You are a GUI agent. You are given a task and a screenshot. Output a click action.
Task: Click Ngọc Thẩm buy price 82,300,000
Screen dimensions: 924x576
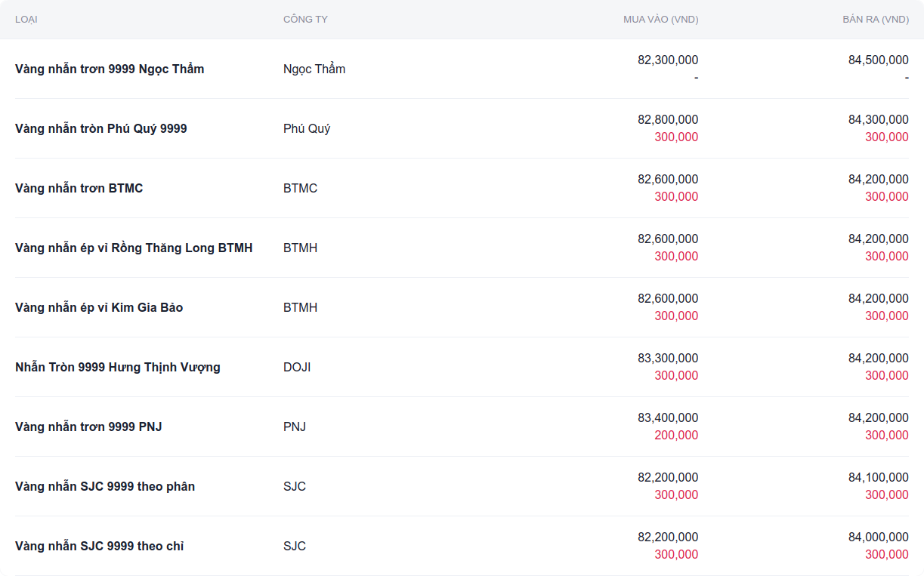pos(668,60)
